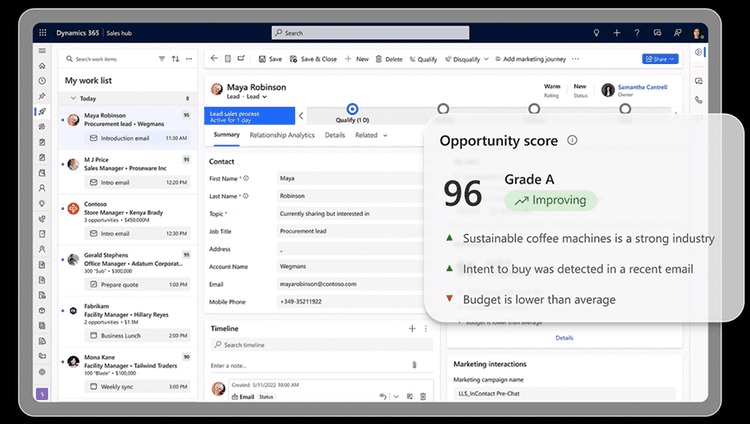Expand the Related tab dropdown
Viewport: 750px width, 424px height.
385,135
